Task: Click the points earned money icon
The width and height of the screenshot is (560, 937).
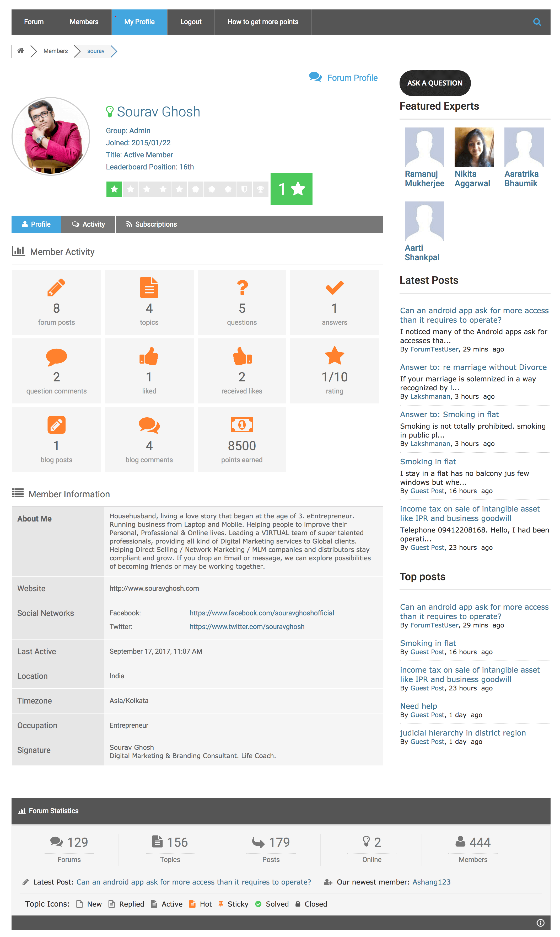Action: tap(241, 425)
